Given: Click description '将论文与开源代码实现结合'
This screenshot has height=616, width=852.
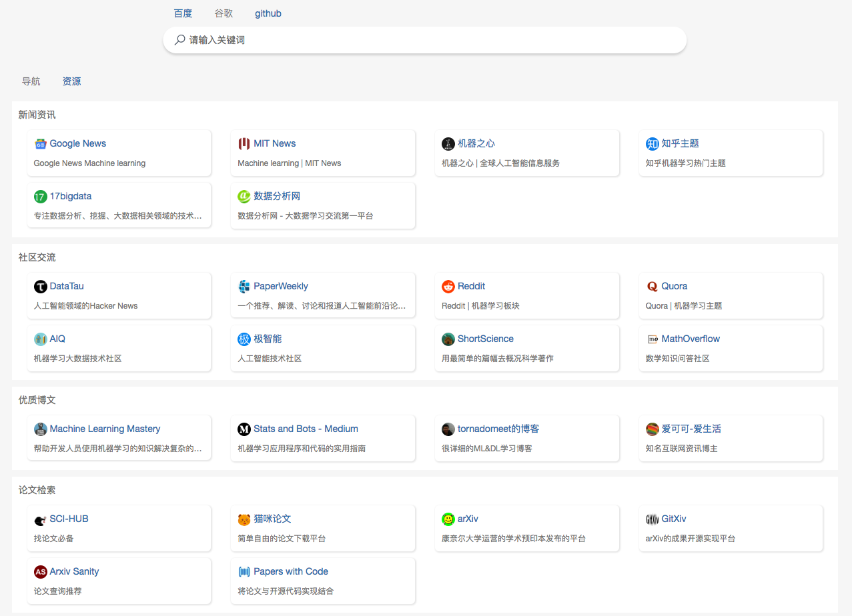Looking at the screenshot, I should coord(286,591).
